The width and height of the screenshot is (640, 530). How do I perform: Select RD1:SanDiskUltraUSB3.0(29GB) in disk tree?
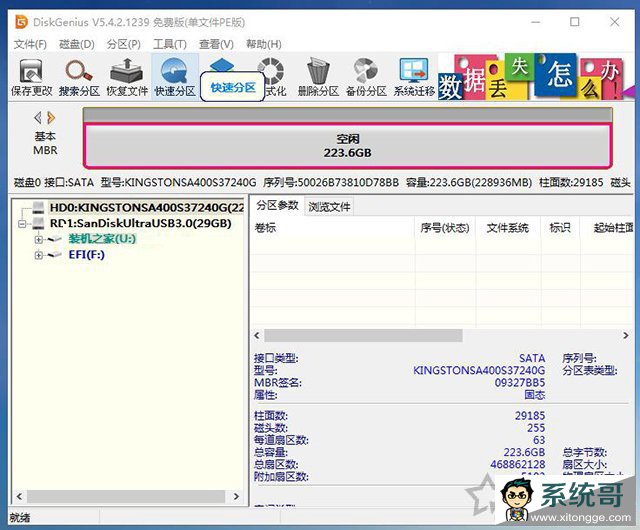(x=140, y=223)
